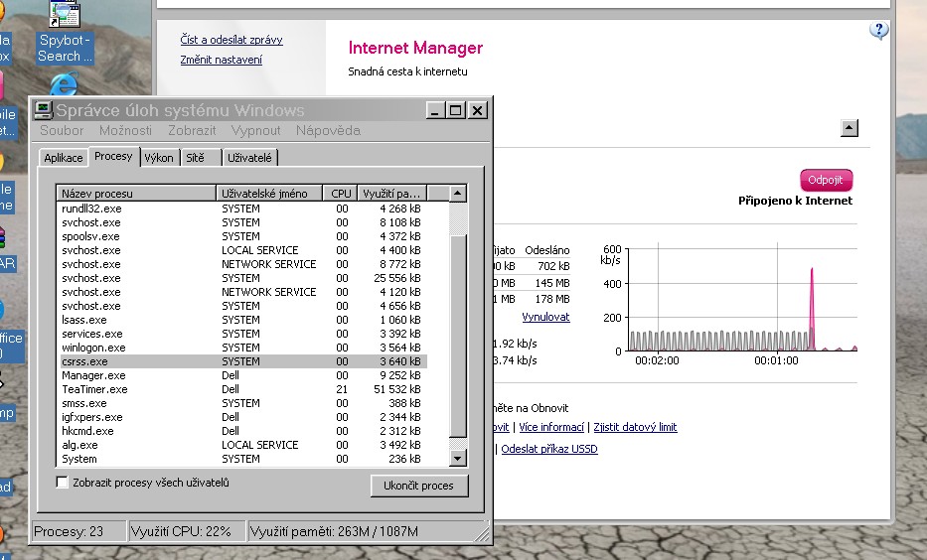Click the process list scroll up arrow
Image resolution: width=927 pixels, height=560 pixels.
[458, 194]
